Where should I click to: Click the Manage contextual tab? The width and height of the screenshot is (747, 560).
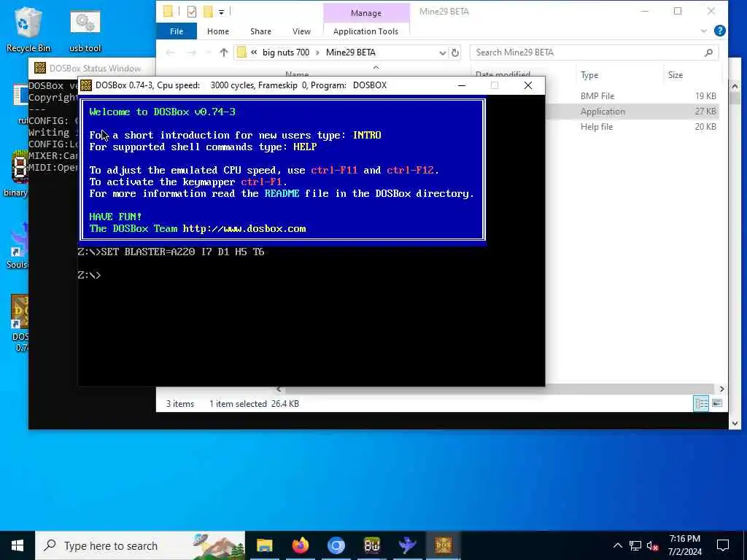(366, 13)
